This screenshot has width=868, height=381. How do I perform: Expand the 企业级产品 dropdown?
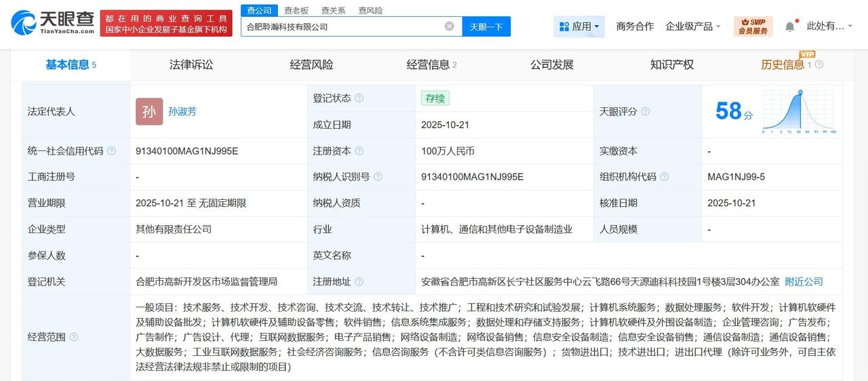click(x=693, y=26)
